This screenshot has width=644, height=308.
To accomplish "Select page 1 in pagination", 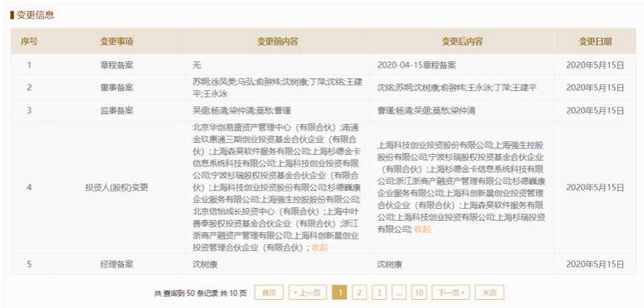I will [x=339, y=293].
